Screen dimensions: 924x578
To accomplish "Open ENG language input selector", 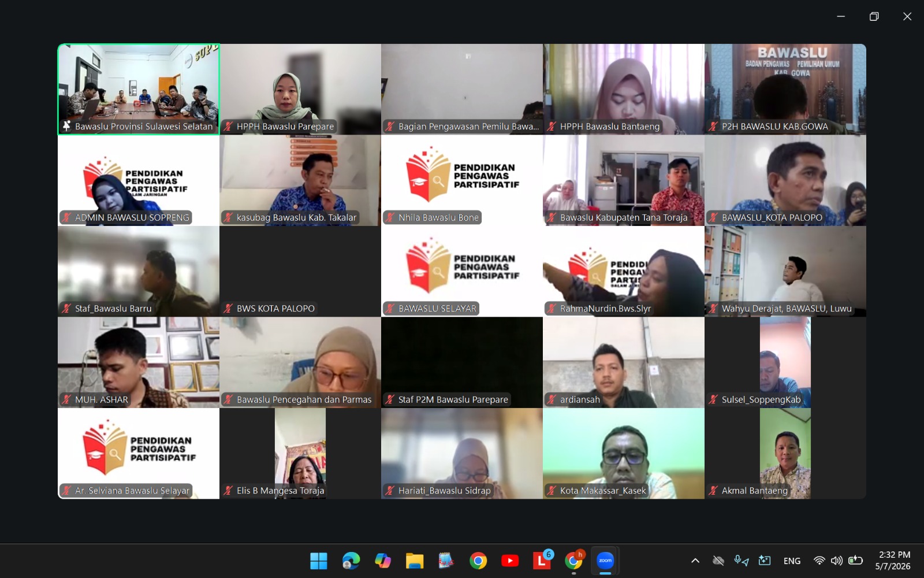I will 792,561.
